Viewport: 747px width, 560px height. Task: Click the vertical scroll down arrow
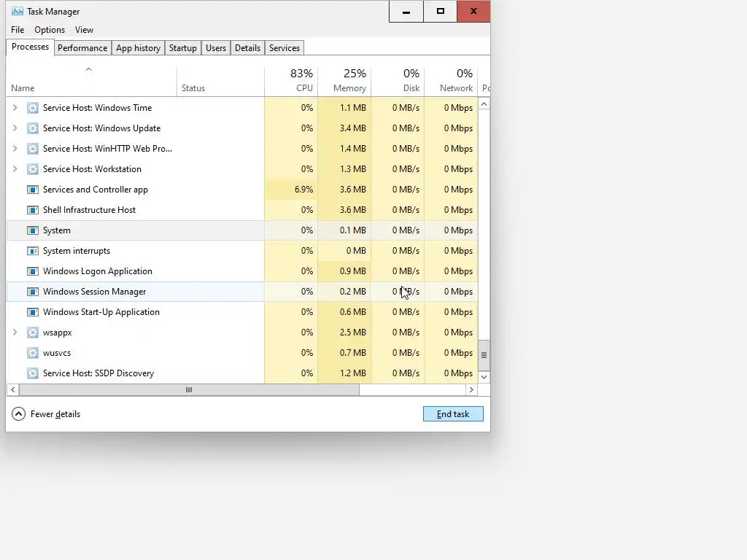[x=484, y=377]
